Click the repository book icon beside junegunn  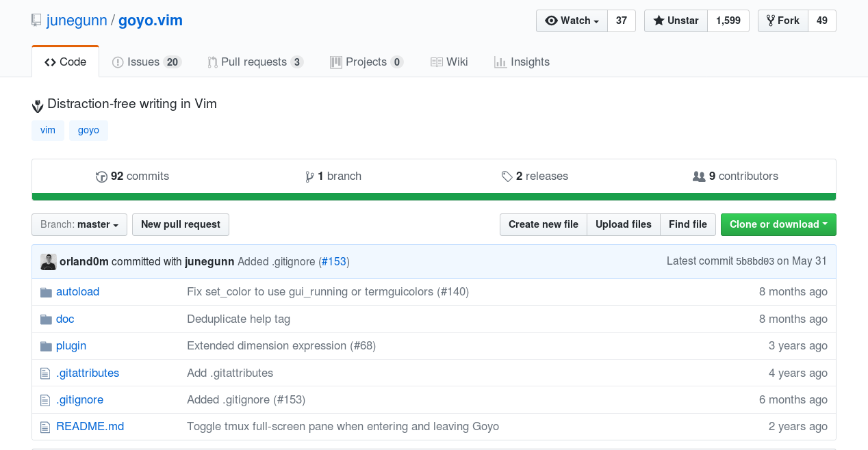[x=36, y=21]
